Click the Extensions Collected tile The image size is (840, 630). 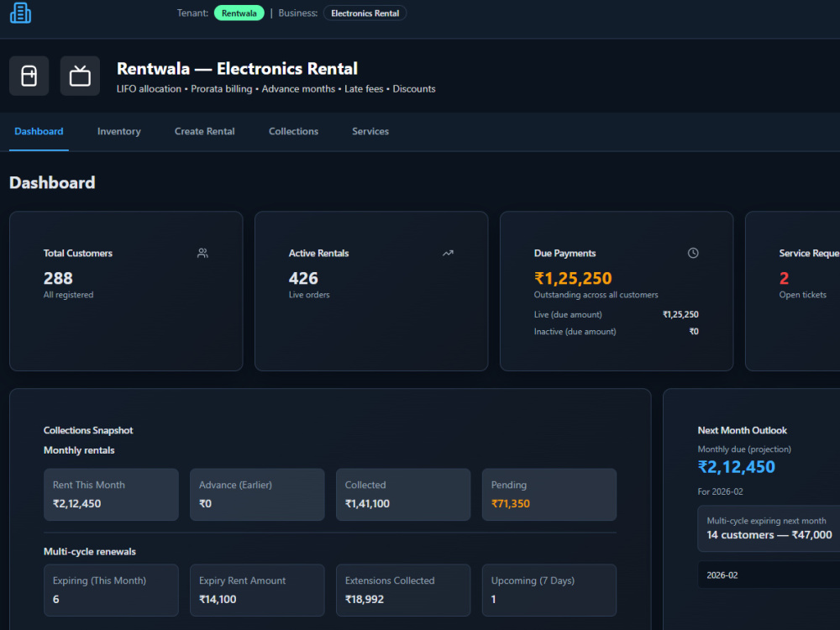point(403,590)
